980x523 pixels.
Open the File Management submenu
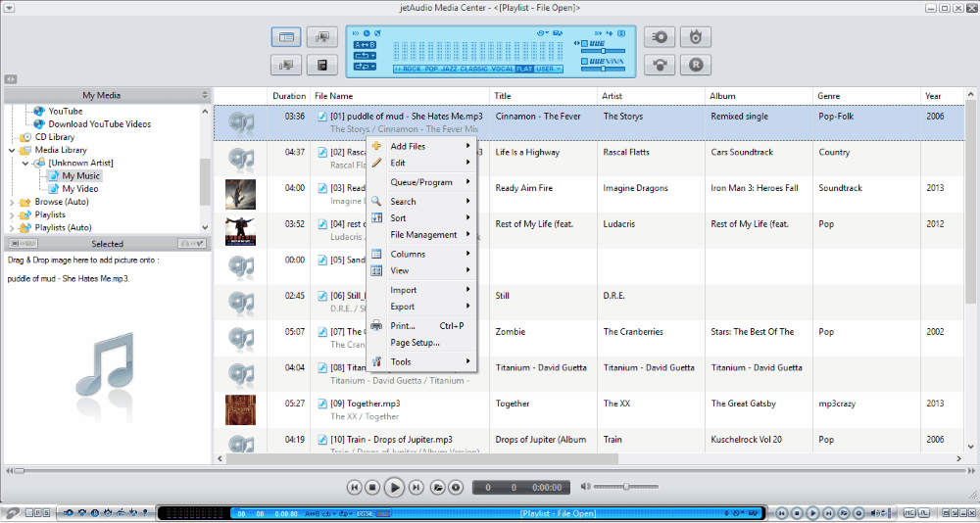(x=421, y=235)
